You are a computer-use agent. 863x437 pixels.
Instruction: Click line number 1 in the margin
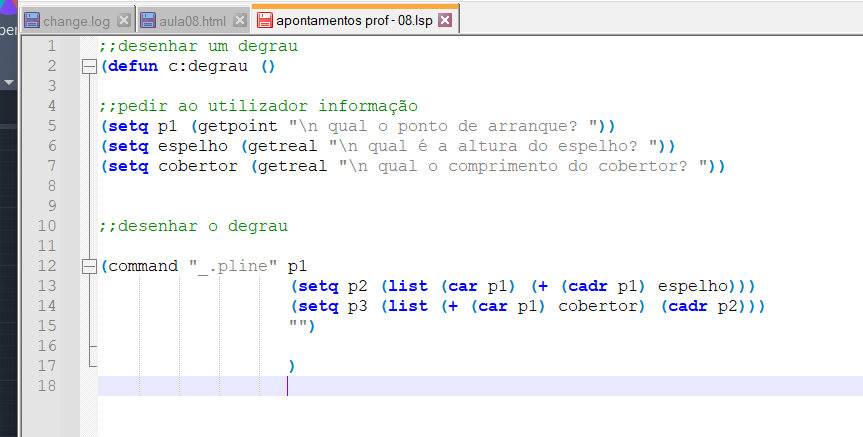pyautogui.click(x=52, y=46)
